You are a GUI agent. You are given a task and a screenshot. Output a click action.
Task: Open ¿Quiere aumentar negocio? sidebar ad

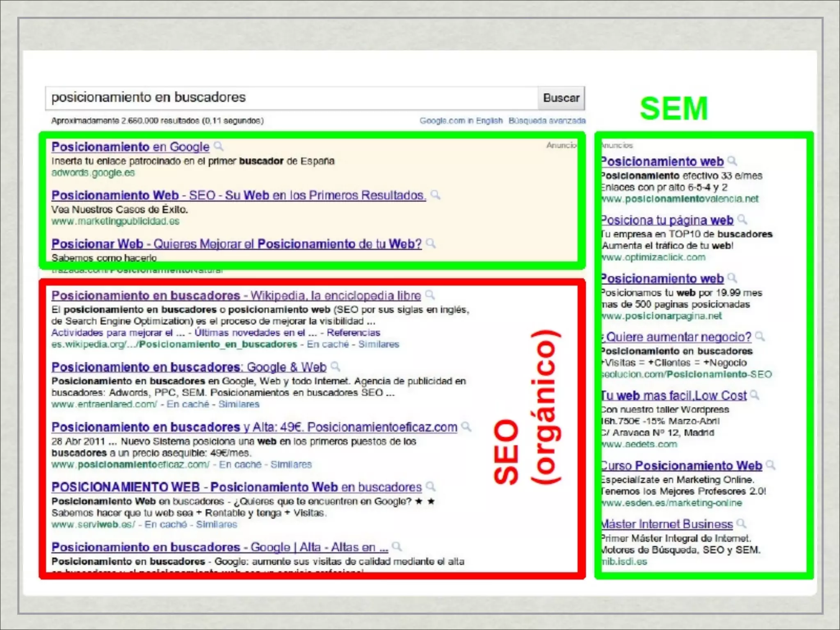coord(677,337)
